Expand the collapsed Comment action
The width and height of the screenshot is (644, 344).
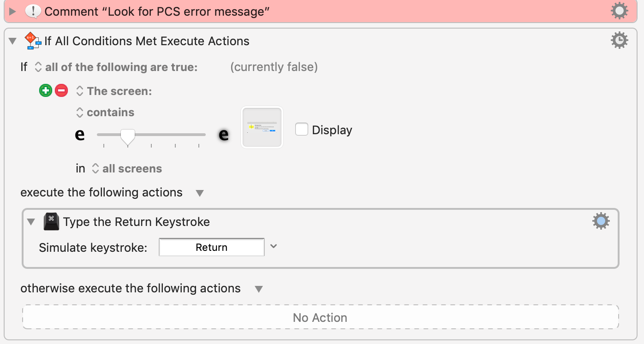[x=12, y=11]
